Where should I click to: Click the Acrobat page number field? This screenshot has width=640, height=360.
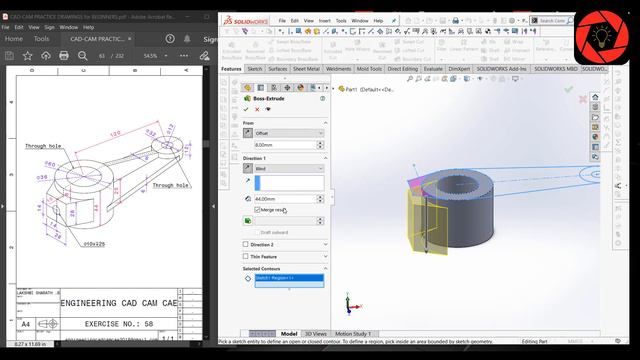pyautogui.click(x=102, y=56)
